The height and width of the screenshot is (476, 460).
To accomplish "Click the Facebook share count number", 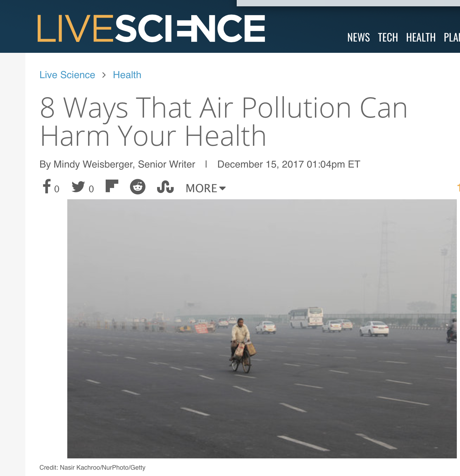I will (x=57, y=189).
